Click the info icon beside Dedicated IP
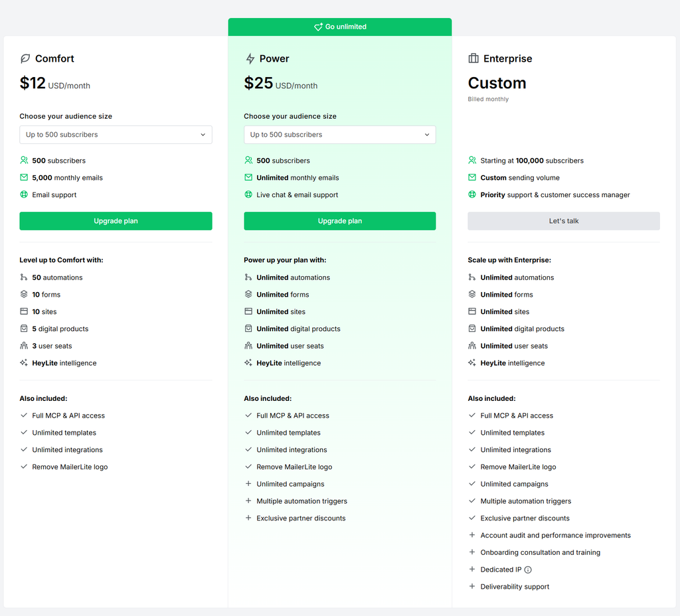The height and width of the screenshot is (616, 680). (528, 570)
